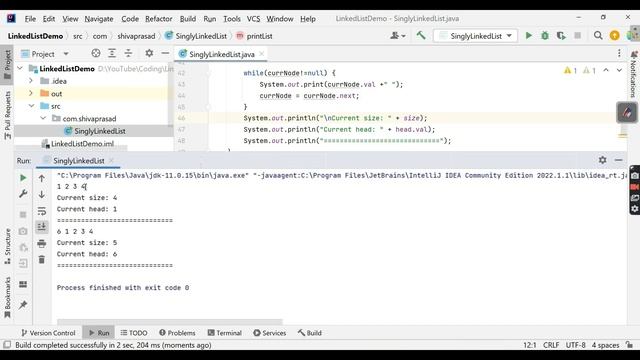Open the Navigate menu
Image resolution: width=640 pixels, height=360 pixels.
[x=99, y=19]
